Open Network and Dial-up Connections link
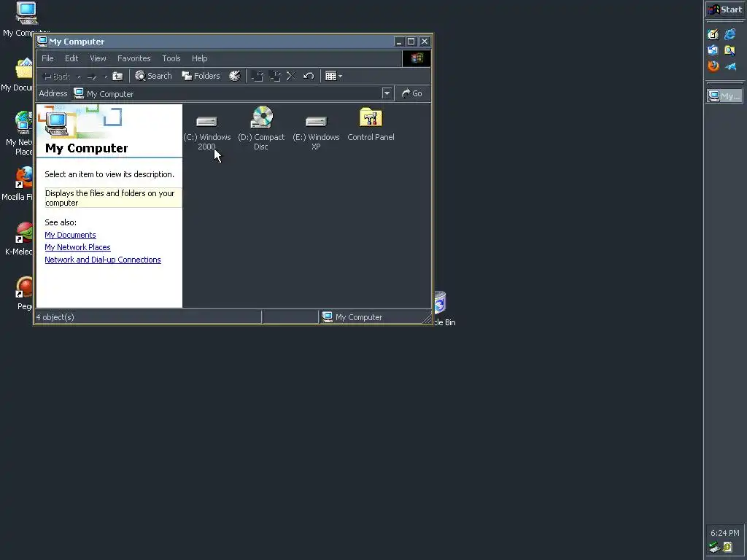The height and width of the screenshot is (560, 747). 103,260
